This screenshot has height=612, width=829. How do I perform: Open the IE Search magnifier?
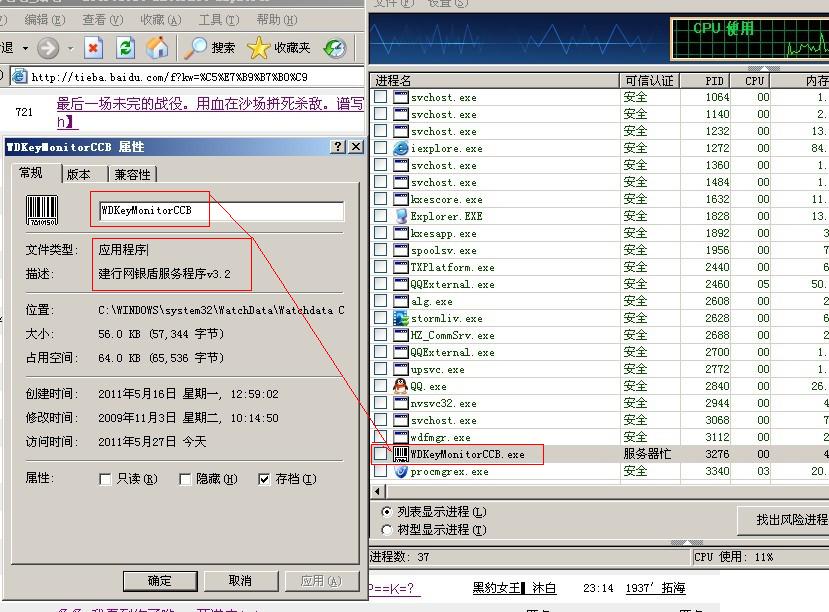point(196,48)
